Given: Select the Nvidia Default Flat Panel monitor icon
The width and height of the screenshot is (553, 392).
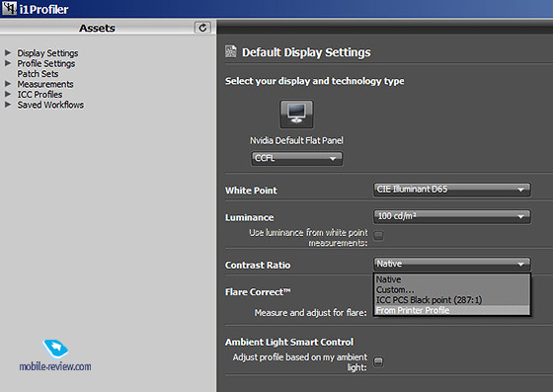Looking at the screenshot, I should tap(296, 115).
